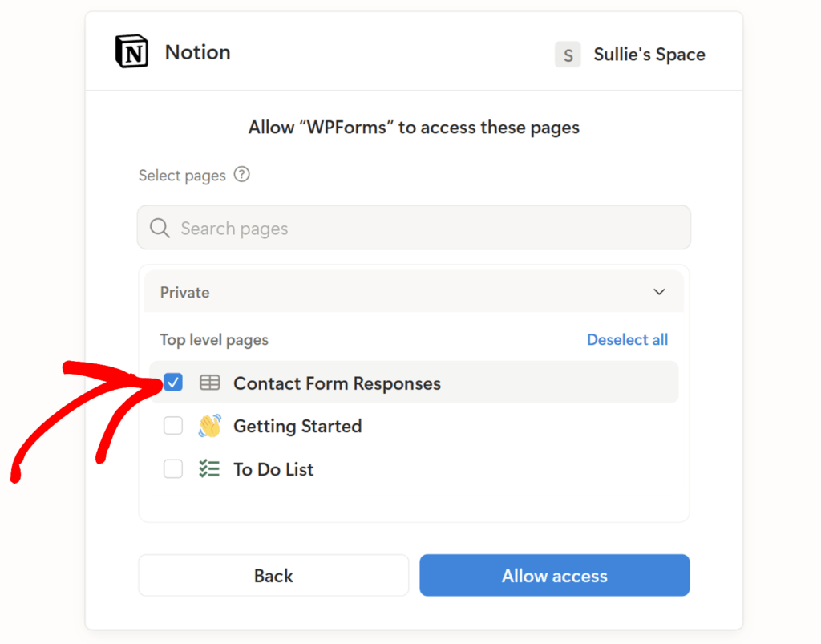Click the Allow access button

pyautogui.click(x=554, y=575)
